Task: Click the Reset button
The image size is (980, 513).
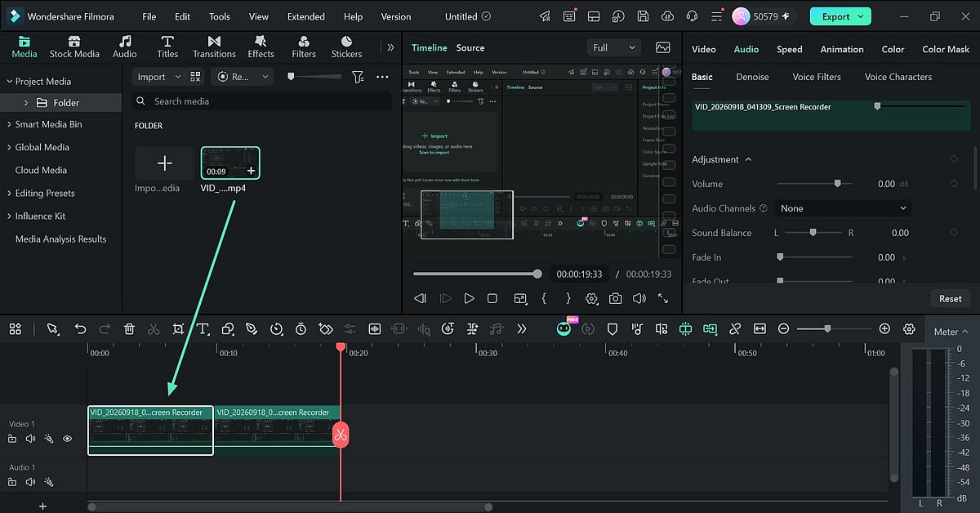Action: pyautogui.click(x=950, y=298)
